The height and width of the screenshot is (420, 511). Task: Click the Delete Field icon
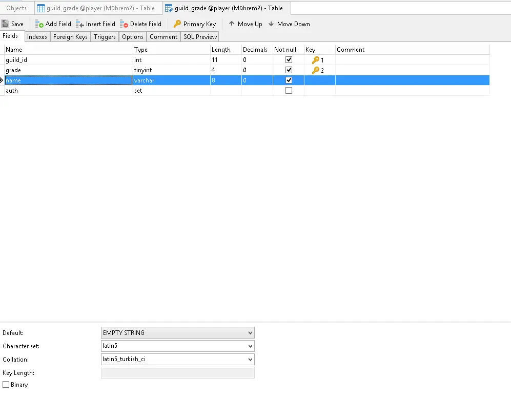coord(124,24)
